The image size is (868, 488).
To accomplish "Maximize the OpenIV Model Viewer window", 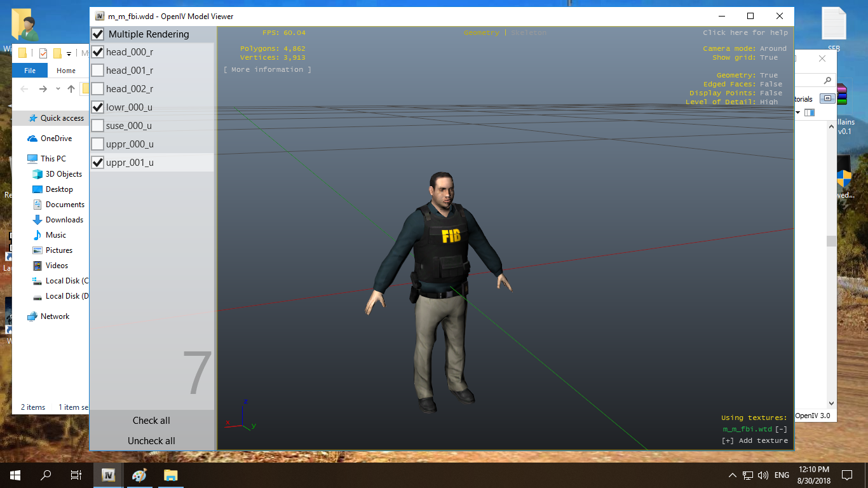I will 750,16.
